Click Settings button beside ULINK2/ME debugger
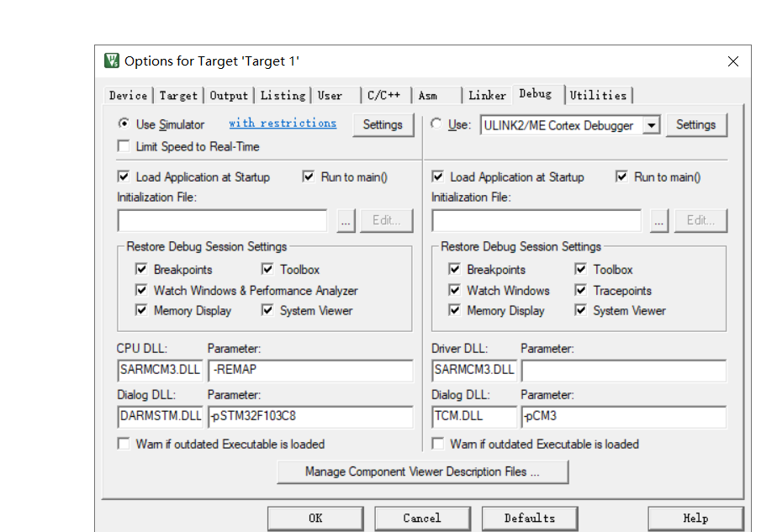Screen dimensions: 777x532 click(x=696, y=125)
